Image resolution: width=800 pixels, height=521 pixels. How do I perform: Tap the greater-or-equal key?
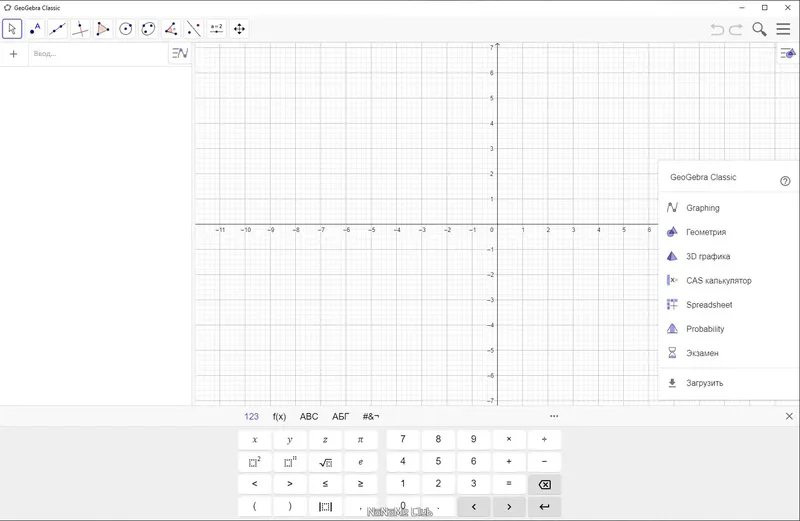tap(360, 484)
